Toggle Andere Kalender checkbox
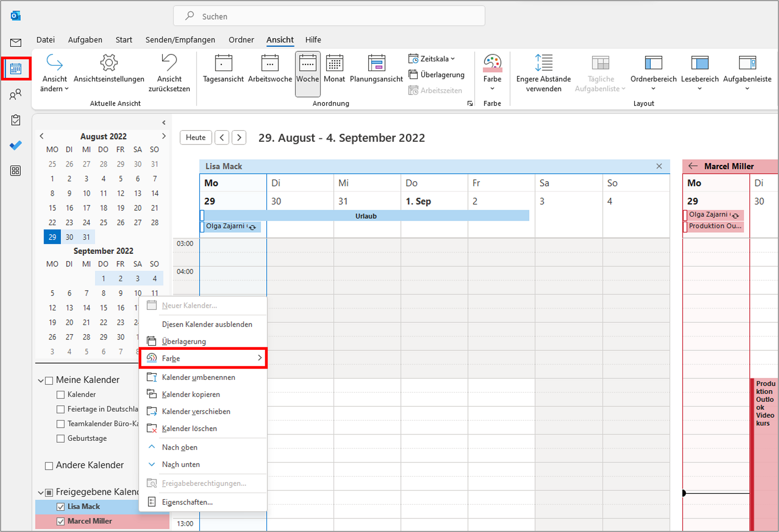 49,466
